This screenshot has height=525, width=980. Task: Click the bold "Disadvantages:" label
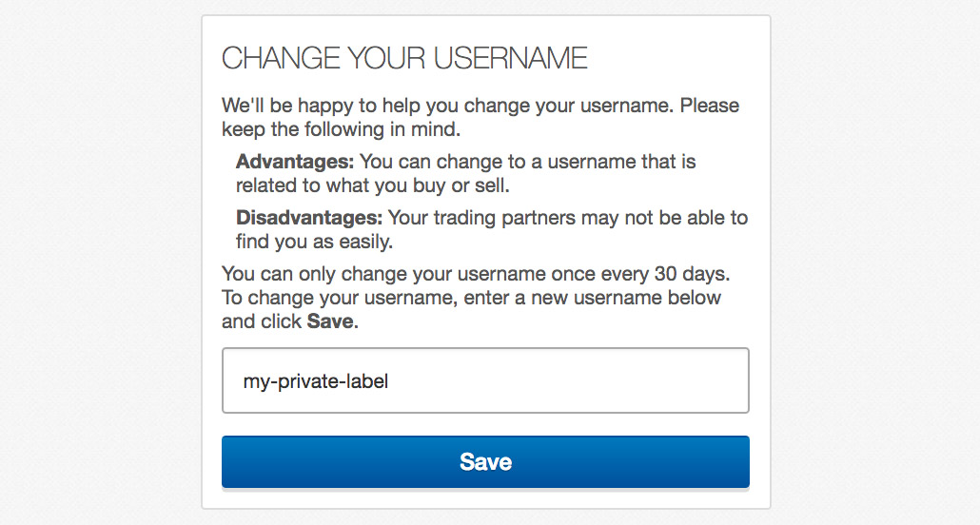(309, 218)
